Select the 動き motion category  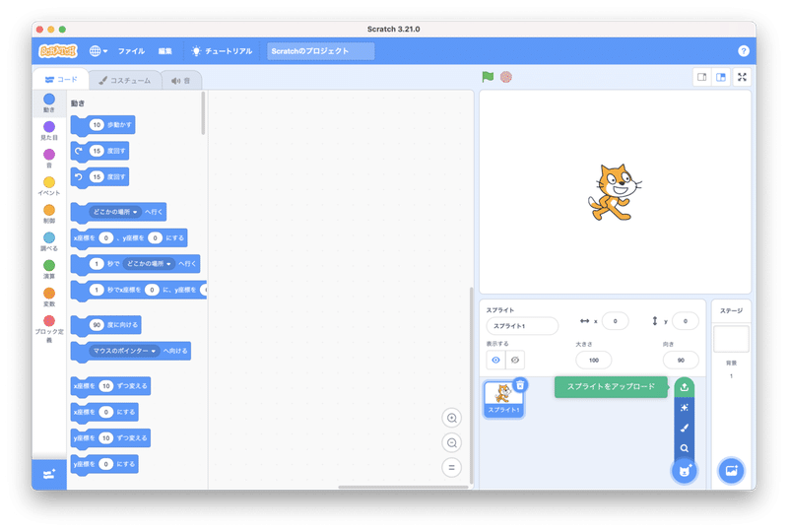click(49, 102)
